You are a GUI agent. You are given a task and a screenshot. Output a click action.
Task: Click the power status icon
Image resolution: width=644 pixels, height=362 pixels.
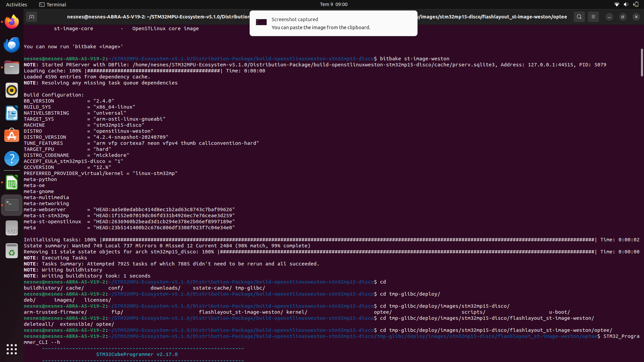click(636, 4)
